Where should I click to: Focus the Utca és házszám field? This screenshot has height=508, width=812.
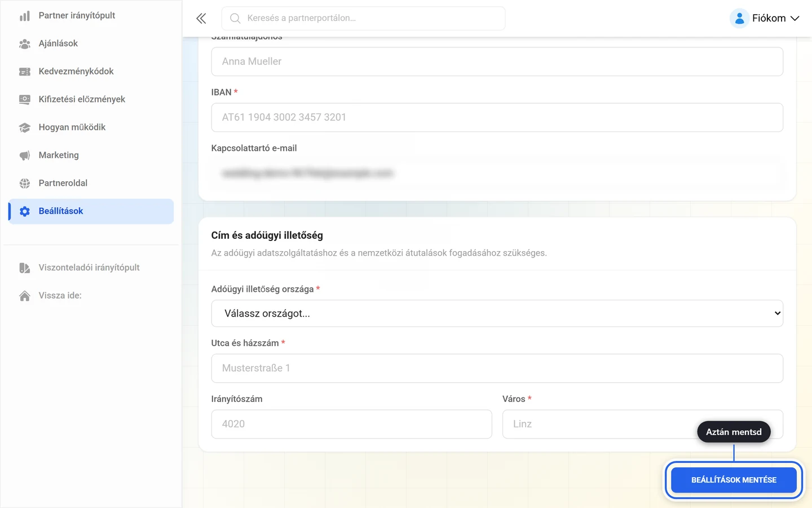[x=497, y=368]
